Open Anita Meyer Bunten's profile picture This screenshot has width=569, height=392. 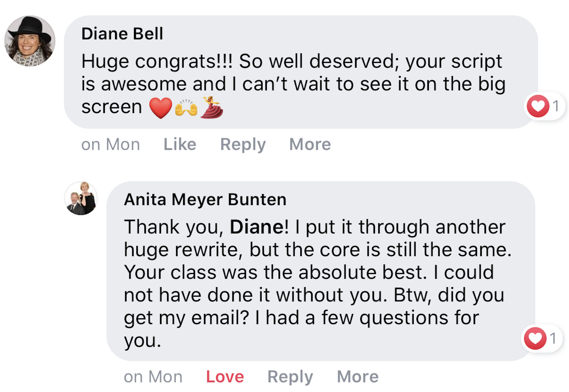click(x=81, y=198)
